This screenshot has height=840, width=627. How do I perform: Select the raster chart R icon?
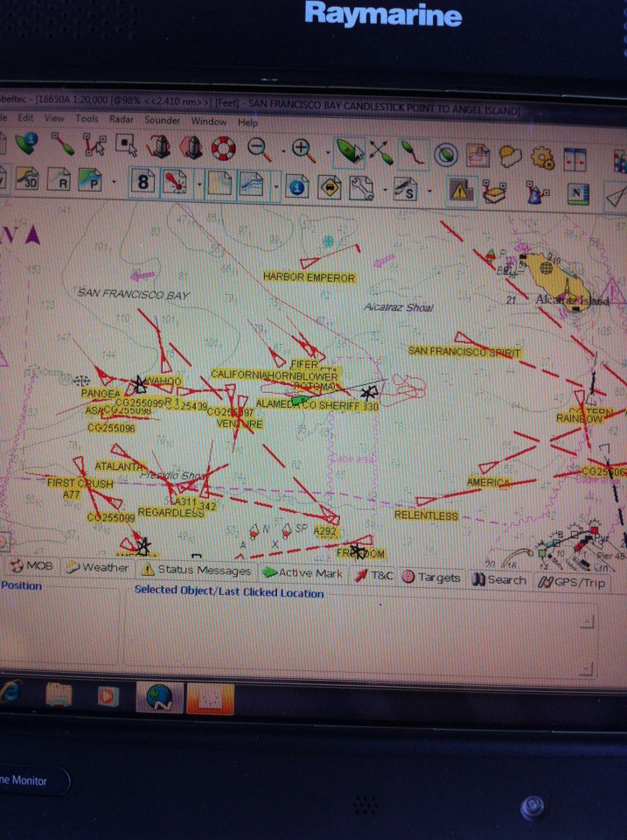coord(59,179)
